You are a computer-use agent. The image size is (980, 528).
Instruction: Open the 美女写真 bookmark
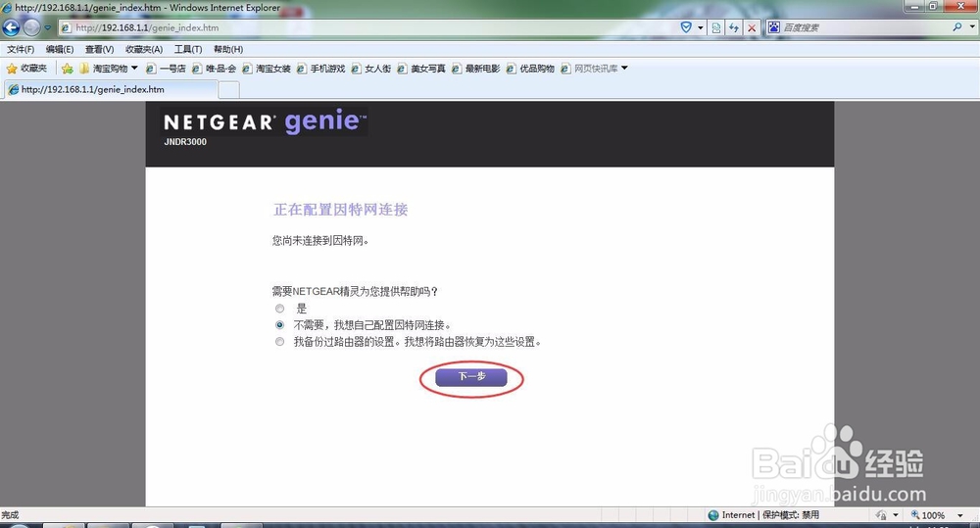pyautogui.click(x=421, y=69)
